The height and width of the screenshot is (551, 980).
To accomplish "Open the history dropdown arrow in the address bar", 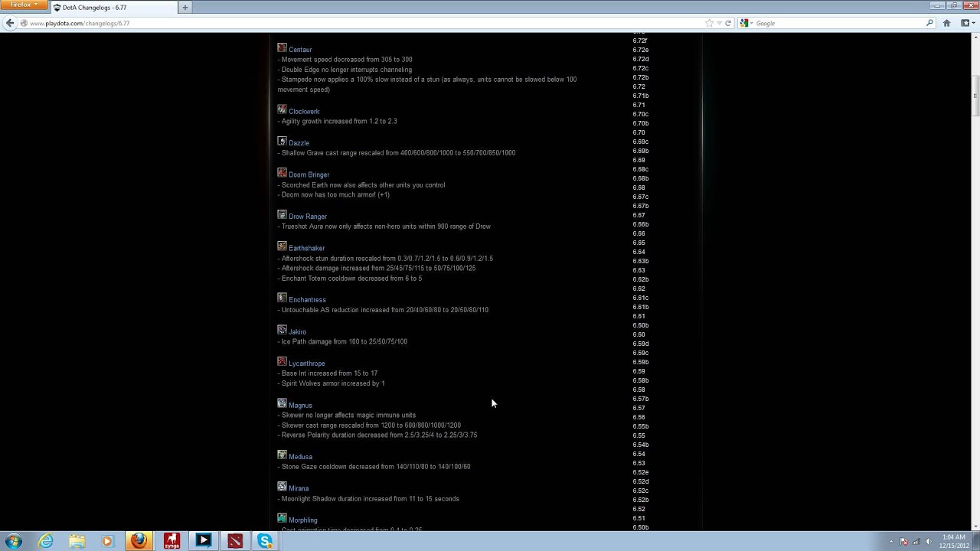I will pyautogui.click(x=719, y=23).
